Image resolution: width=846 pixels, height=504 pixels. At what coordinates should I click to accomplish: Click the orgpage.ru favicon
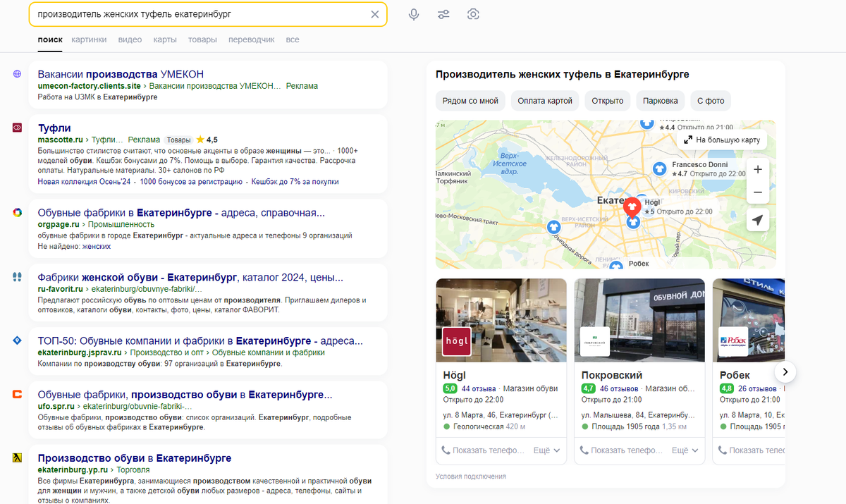pos(18,212)
